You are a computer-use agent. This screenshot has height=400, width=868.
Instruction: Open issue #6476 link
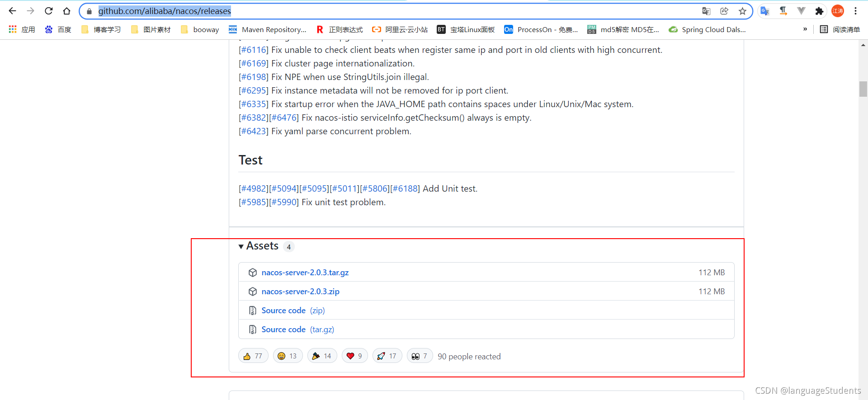(x=284, y=118)
